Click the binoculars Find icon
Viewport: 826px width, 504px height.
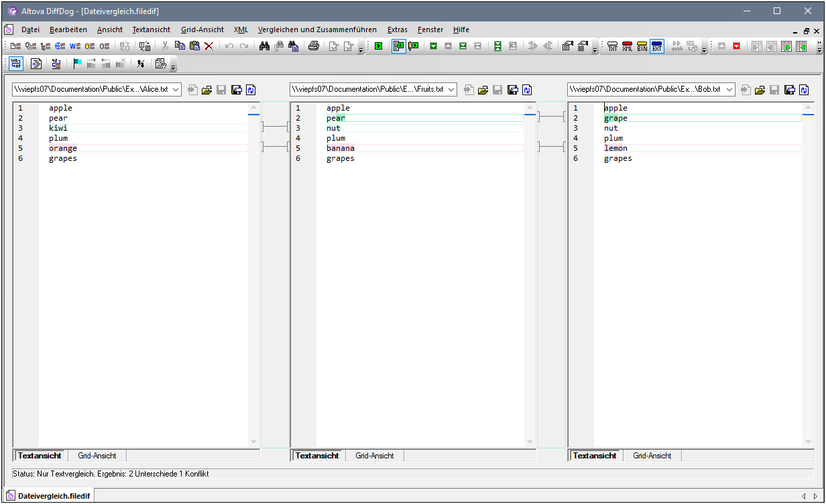264,46
